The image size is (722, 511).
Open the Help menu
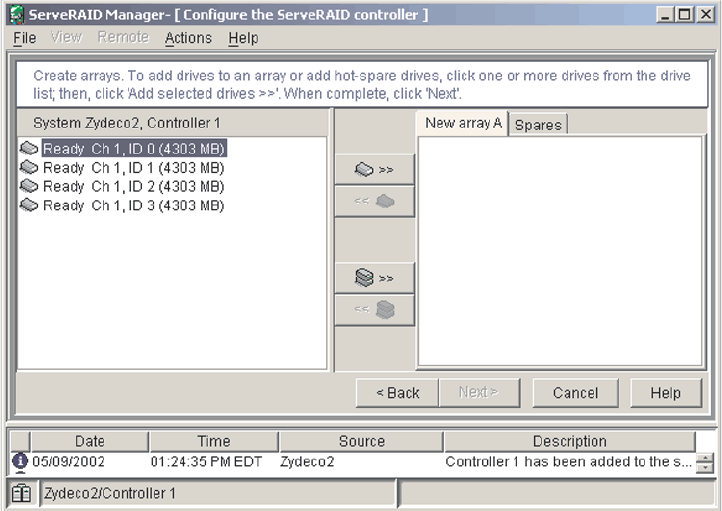tap(243, 38)
